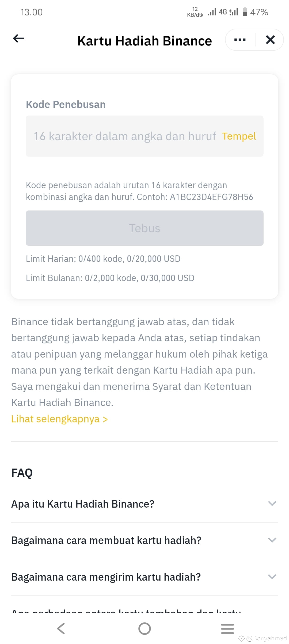This screenshot has height=644, width=289.
Task: Expand 'Apa itu Kartu Hadiah Binance?' chevron
Action: (272, 504)
